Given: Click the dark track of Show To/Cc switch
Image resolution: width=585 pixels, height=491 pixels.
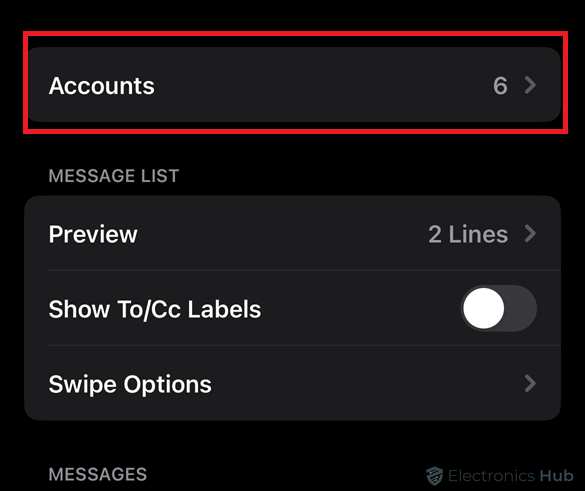Looking at the screenshot, I should pyautogui.click(x=521, y=308).
